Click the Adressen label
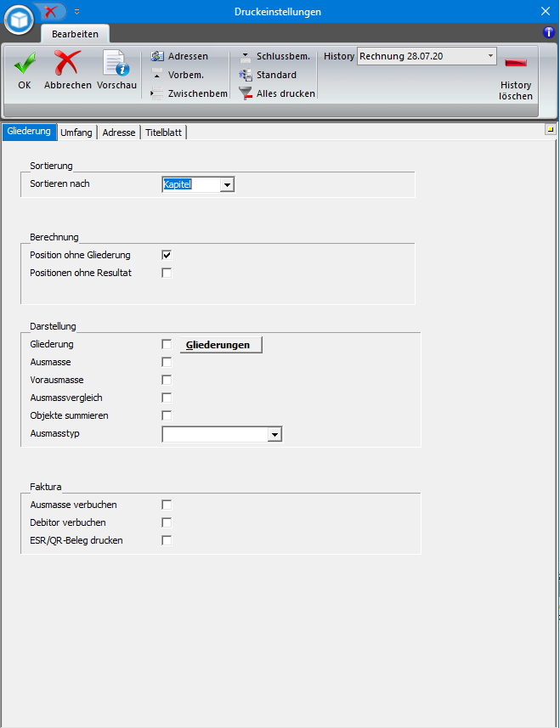560x728 pixels. pos(188,56)
